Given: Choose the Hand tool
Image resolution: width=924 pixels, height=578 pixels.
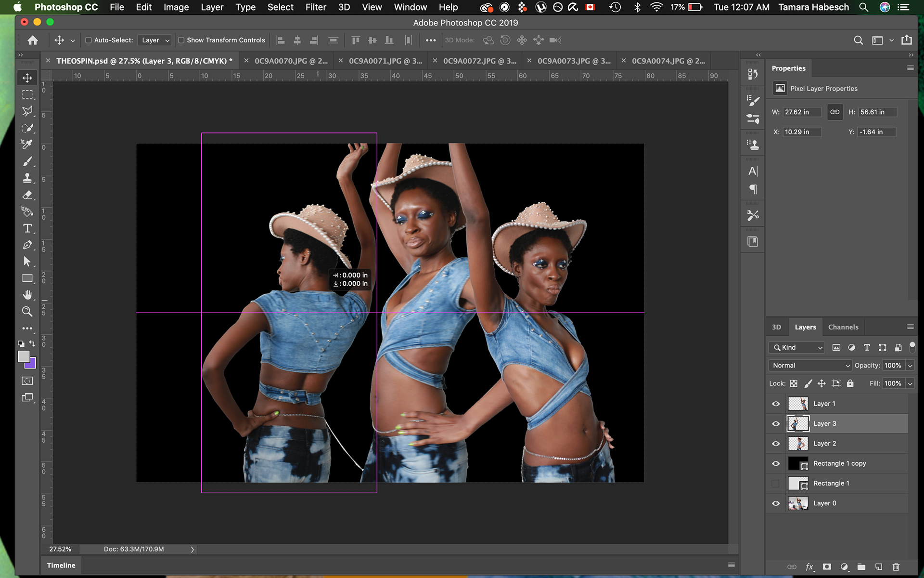Looking at the screenshot, I should (27, 295).
